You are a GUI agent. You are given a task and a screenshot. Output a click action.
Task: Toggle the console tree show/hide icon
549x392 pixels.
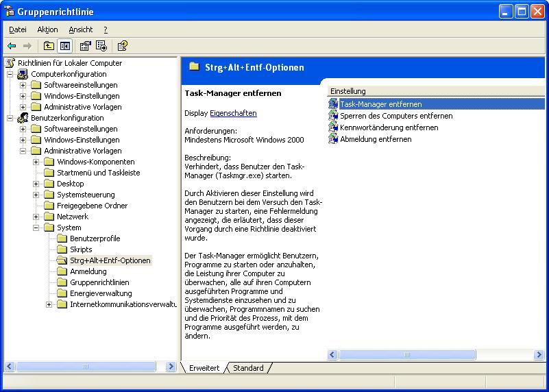[65, 46]
